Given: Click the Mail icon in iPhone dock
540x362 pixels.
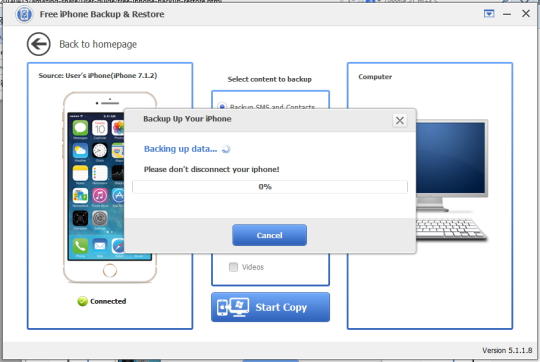Looking at the screenshot, I should point(100,246).
